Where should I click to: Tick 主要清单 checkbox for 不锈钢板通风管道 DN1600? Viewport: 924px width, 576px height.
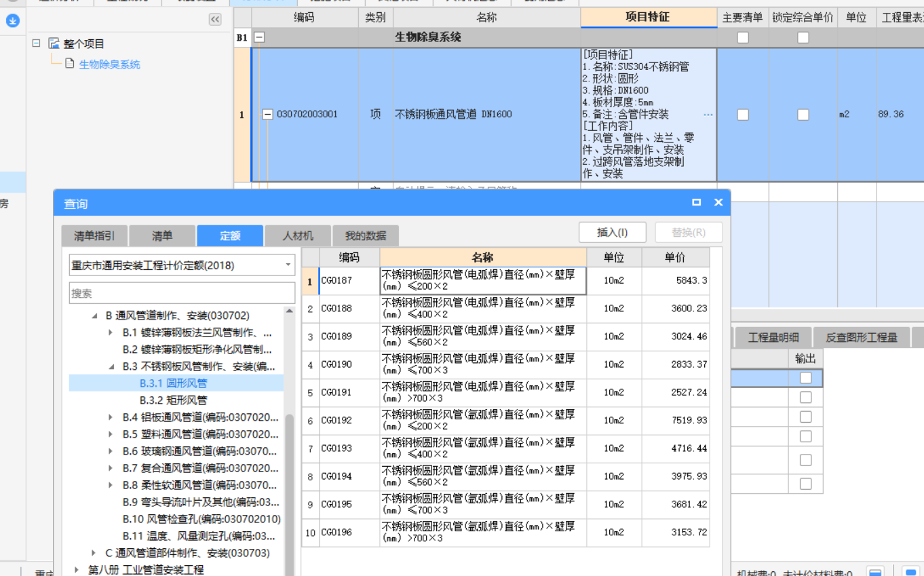click(x=743, y=115)
